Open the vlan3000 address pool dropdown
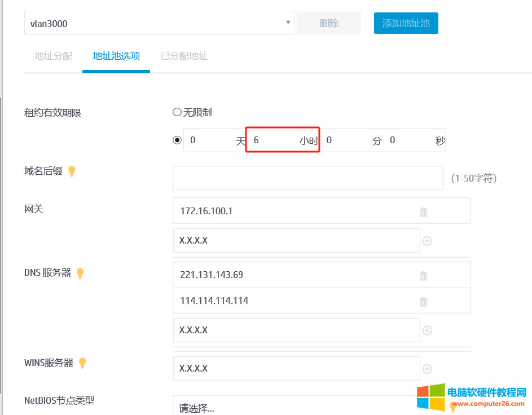532x415 pixels. (288, 23)
